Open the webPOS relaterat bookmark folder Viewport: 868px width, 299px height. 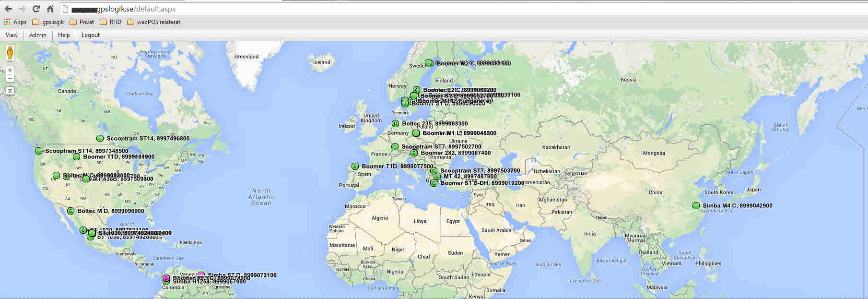pos(154,22)
